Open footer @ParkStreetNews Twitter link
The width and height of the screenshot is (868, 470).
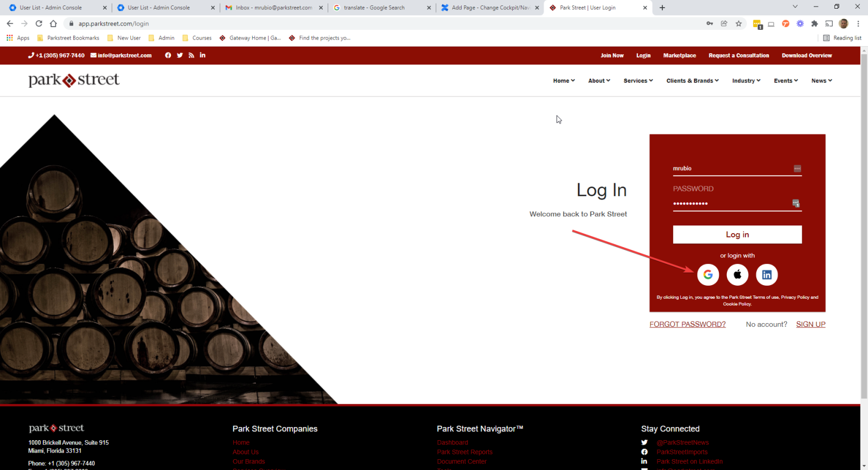[x=682, y=442]
